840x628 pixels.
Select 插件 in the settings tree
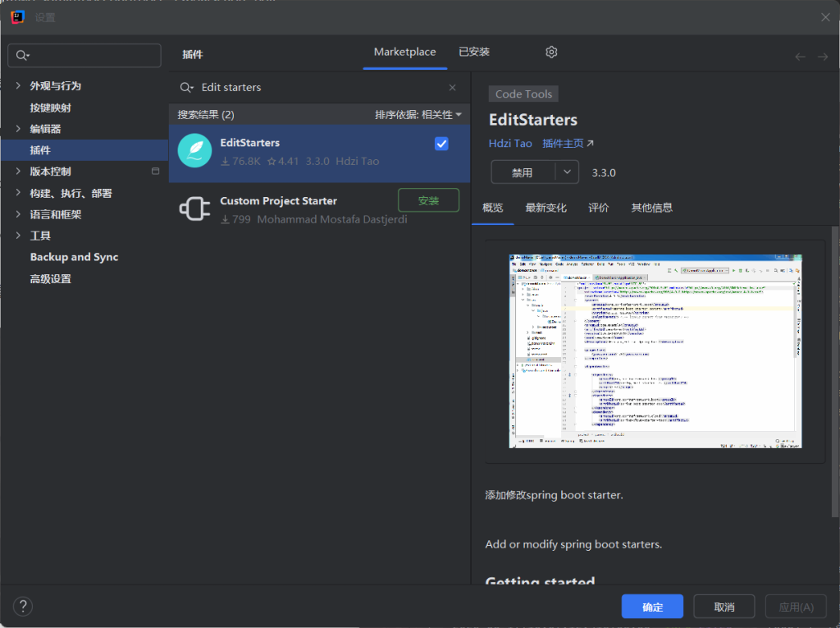(84, 150)
